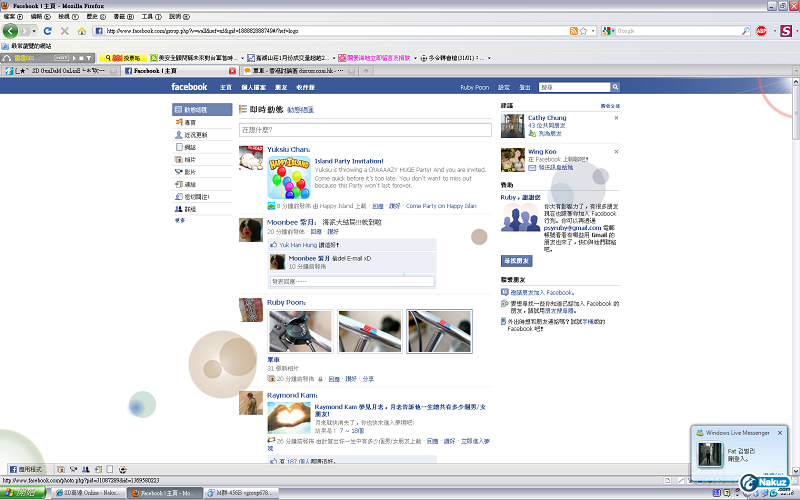Click the Applications button in bottom Facebook bar
The width and height of the screenshot is (800, 500).
tap(26, 469)
